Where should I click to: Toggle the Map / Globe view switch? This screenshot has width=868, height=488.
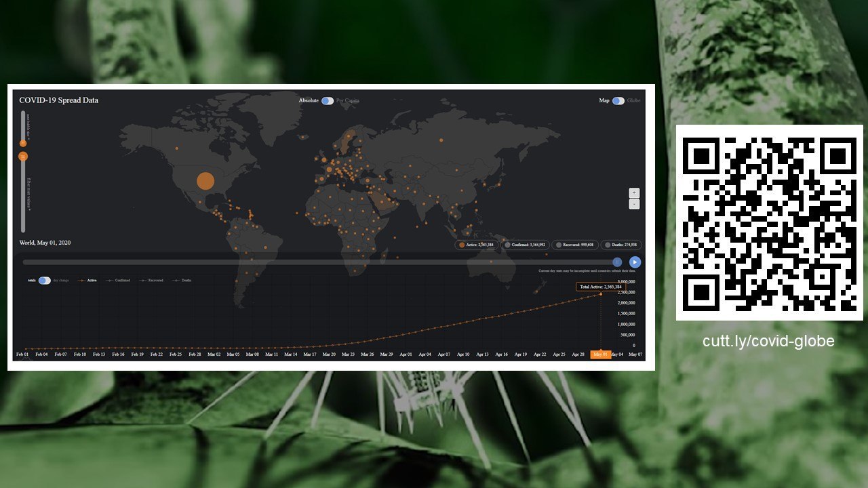(618, 100)
